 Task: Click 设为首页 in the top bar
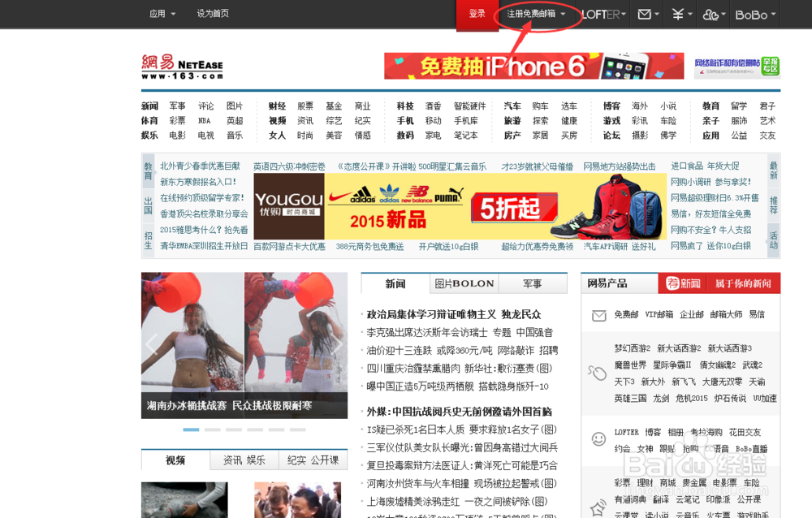point(213,14)
